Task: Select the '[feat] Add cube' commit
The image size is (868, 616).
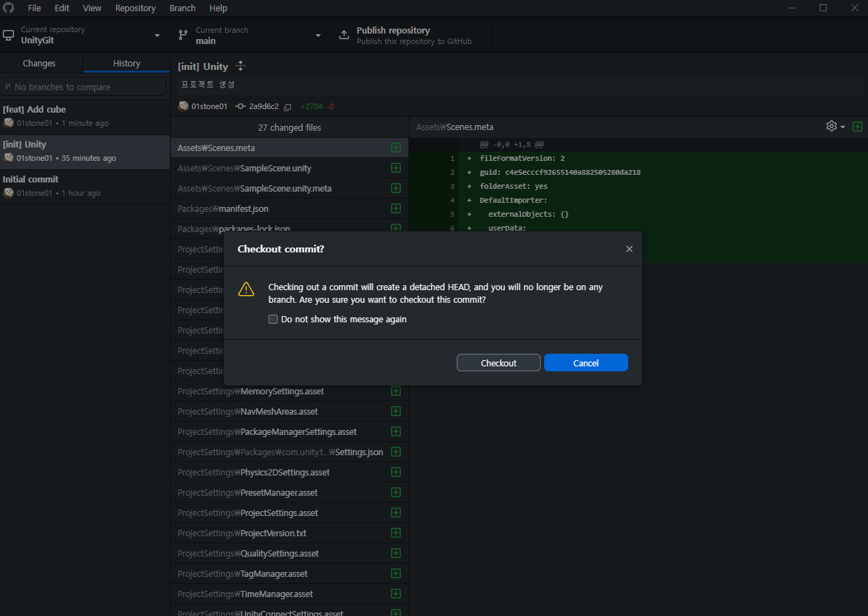Action: coord(85,116)
